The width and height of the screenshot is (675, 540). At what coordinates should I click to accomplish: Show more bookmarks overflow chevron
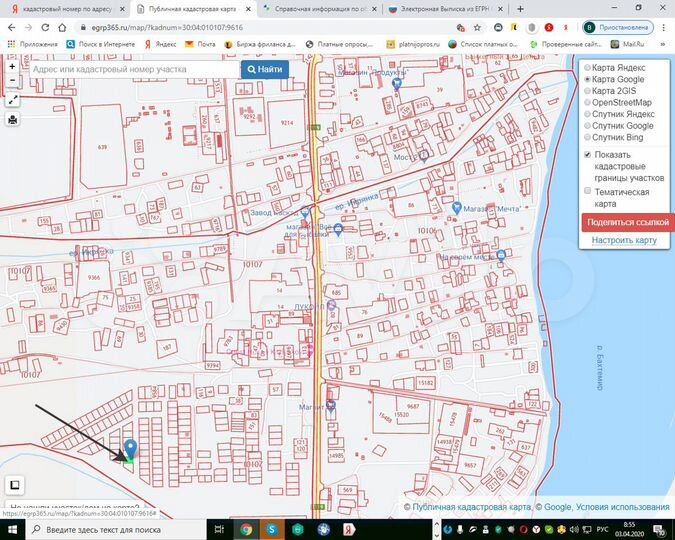[663, 44]
